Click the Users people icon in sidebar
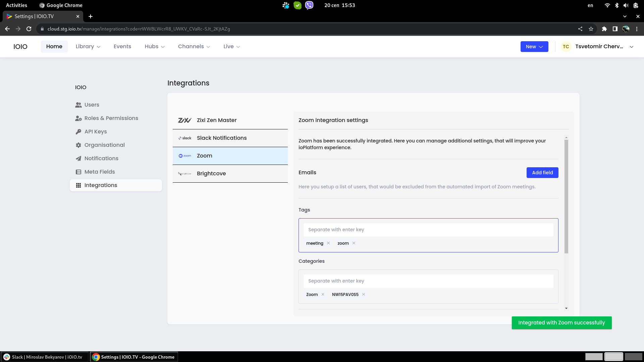The height and width of the screenshot is (362, 644). click(x=78, y=105)
